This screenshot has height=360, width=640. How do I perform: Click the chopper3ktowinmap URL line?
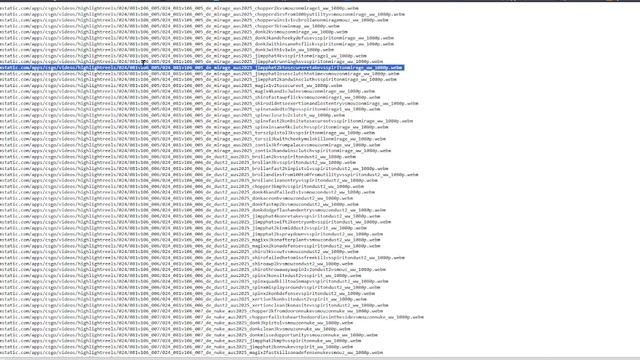[170, 26]
